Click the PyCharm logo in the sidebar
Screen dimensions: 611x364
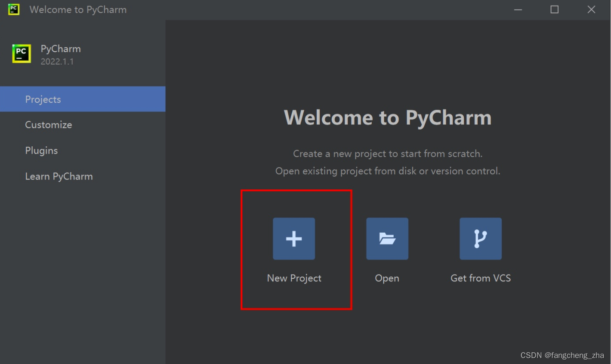(22, 54)
